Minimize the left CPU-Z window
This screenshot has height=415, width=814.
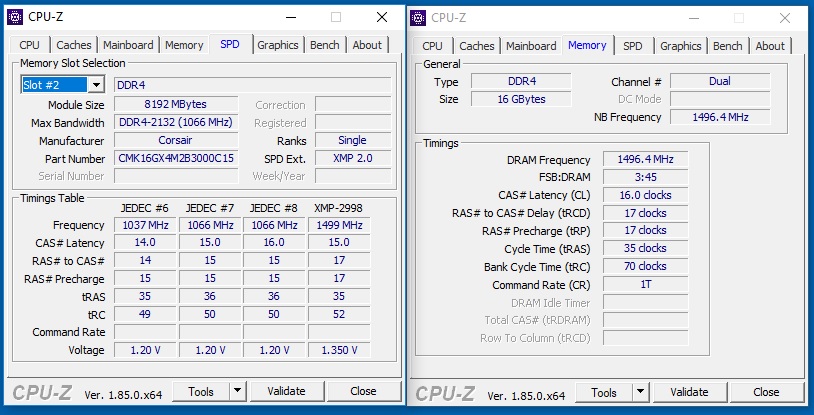pyautogui.click(x=292, y=17)
